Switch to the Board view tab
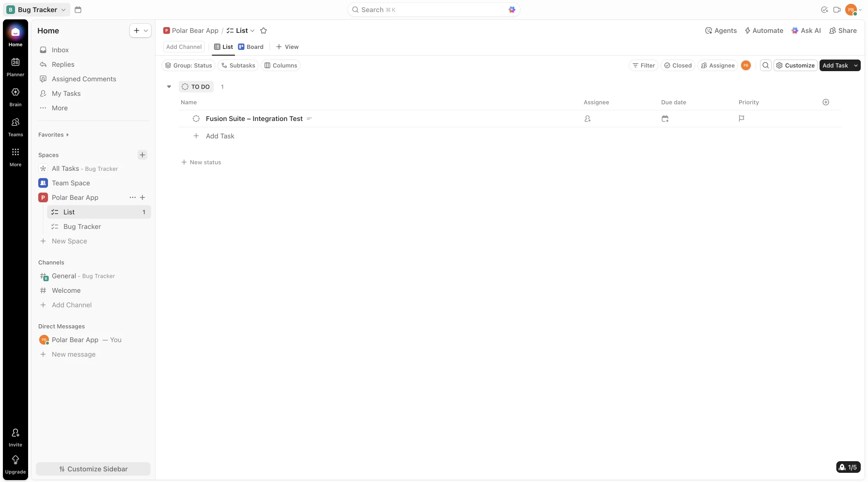Image resolution: width=868 pixels, height=482 pixels. pos(251,47)
